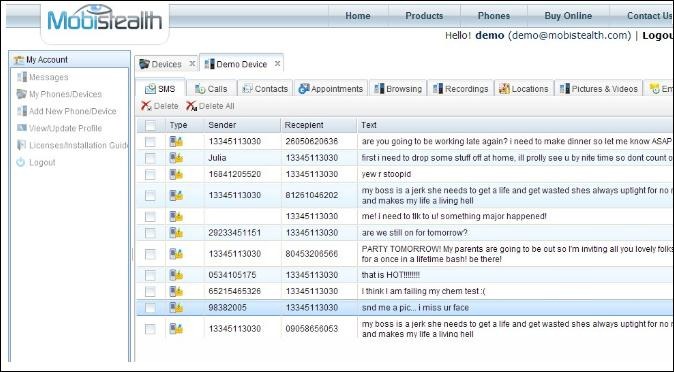This screenshot has width=674, height=372.
Task: Click sender cell 'Julia'
Action: [x=217, y=158]
